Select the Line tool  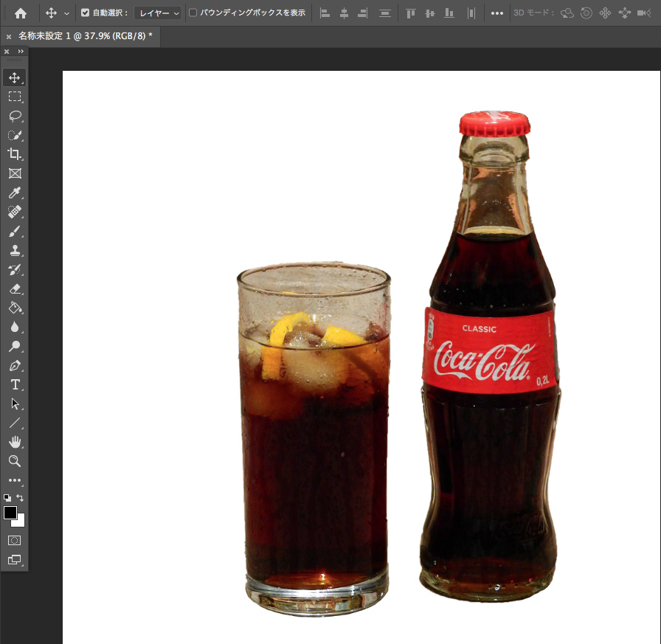tap(15, 423)
